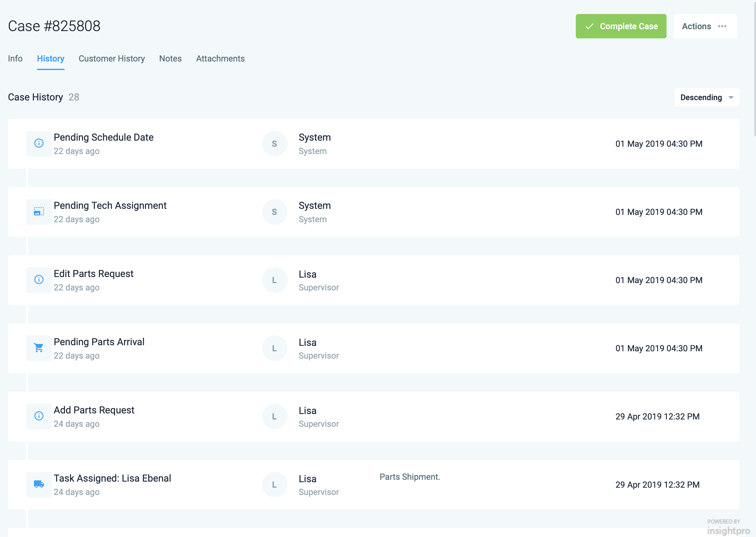Click the Edit Parts Request entry title
Image resolution: width=756 pixels, height=537 pixels.
(93, 273)
